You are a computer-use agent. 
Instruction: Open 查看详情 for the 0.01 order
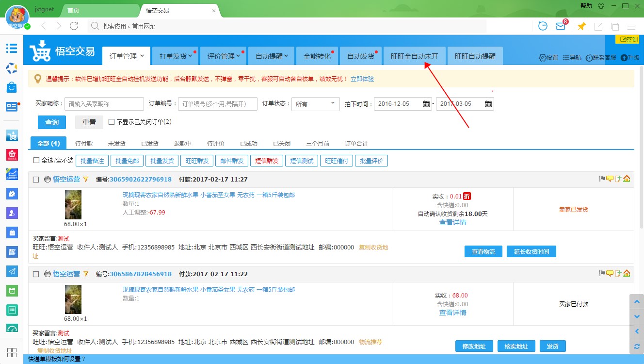pos(452,222)
